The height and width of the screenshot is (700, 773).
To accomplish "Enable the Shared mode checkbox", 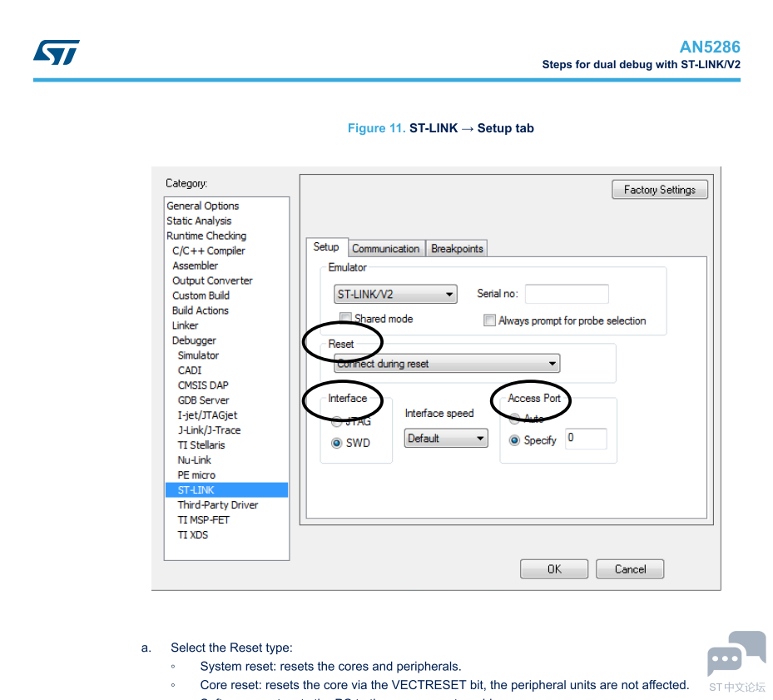I will click(345, 318).
